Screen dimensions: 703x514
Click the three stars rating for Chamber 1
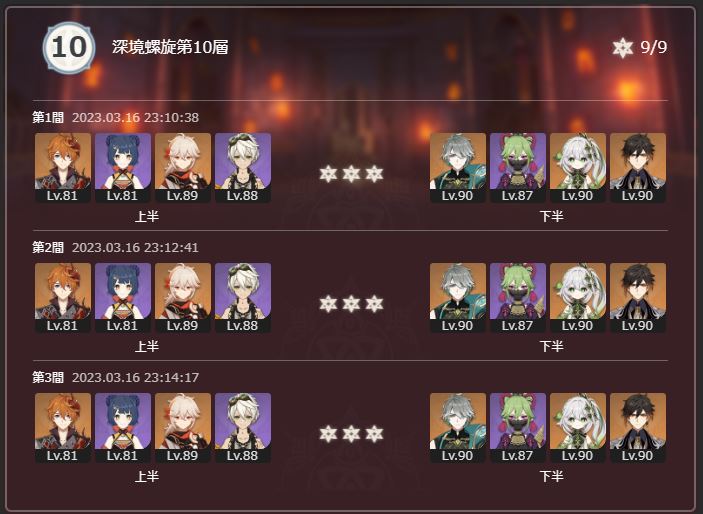(x=351, y=174)
